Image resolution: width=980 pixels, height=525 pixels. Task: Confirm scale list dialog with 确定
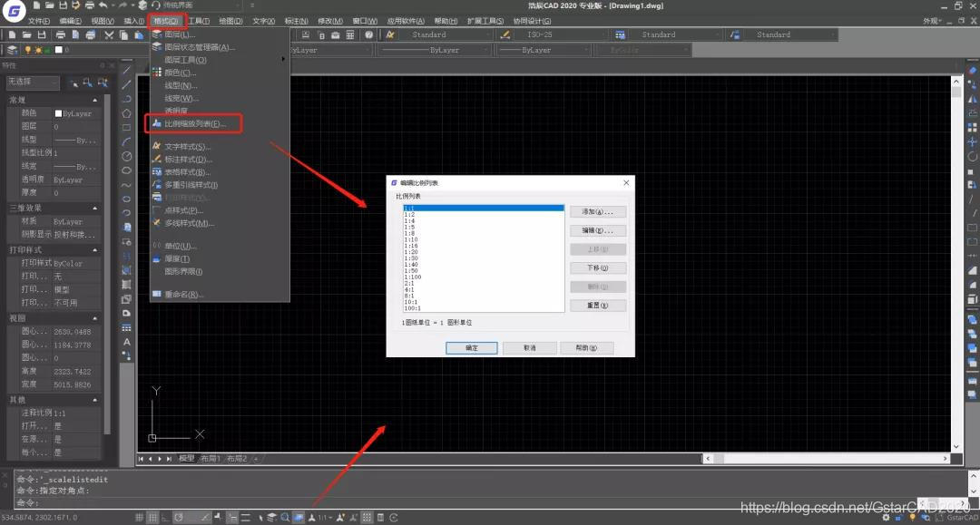472,347
